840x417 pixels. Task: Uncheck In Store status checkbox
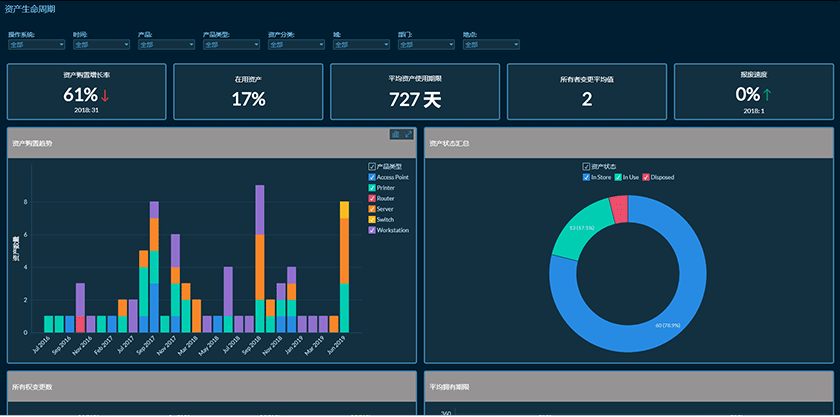(586, 177)
